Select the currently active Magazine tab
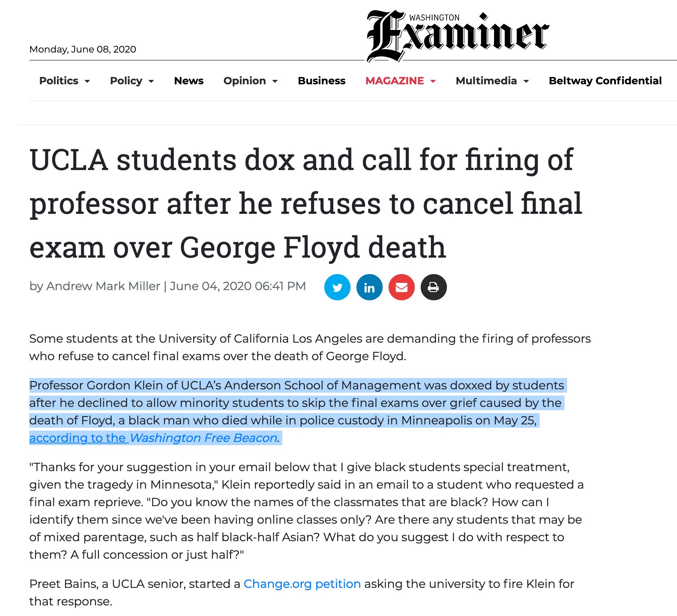 point(395,81)
